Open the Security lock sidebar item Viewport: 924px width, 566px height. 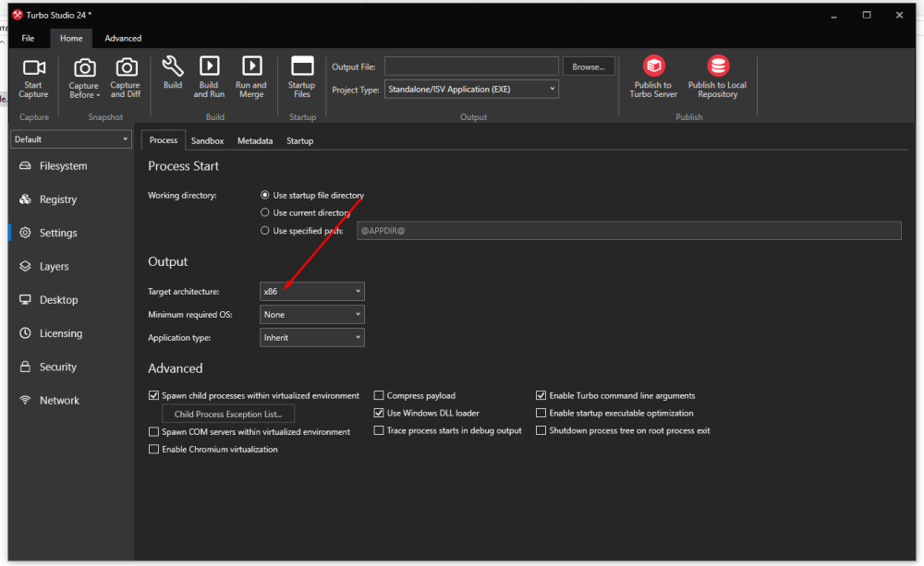[71, 367]
